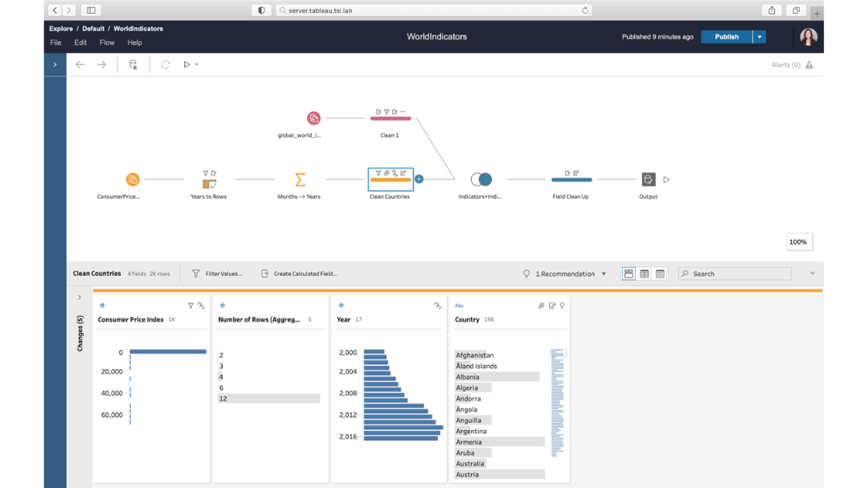Open the 1 Recommendation dropdown
Screen dimensions: 868x488
(565, 273)
